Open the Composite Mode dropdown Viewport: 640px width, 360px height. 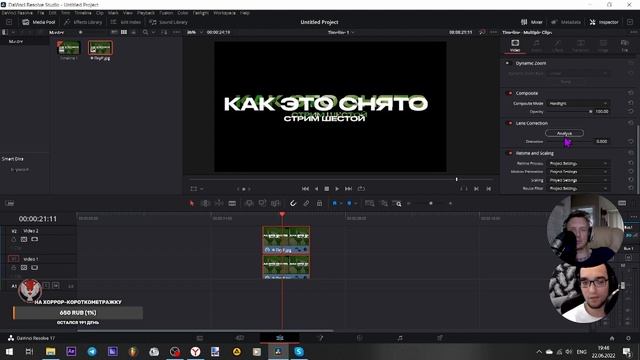(578, 104)
